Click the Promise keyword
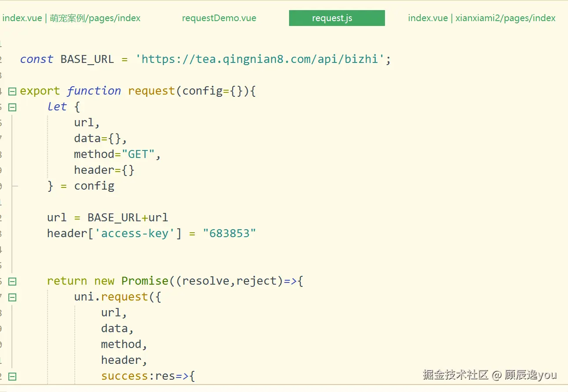 pos(145,281)
